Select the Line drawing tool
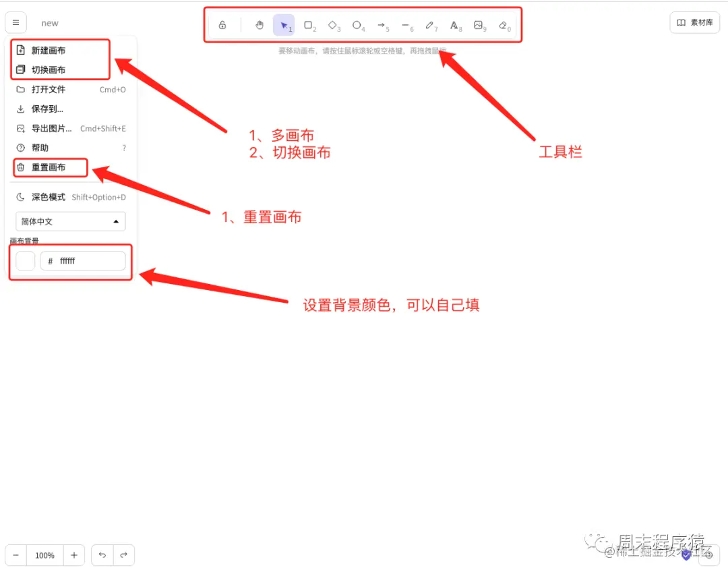The image size is (728, 574). pyautogui.click(x=406, y=25)
